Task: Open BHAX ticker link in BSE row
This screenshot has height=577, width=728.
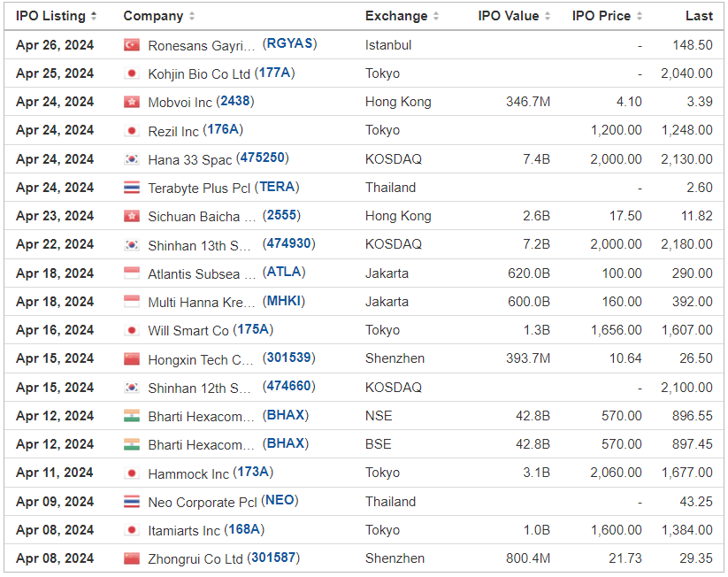Action: click(x=286, y=443)
